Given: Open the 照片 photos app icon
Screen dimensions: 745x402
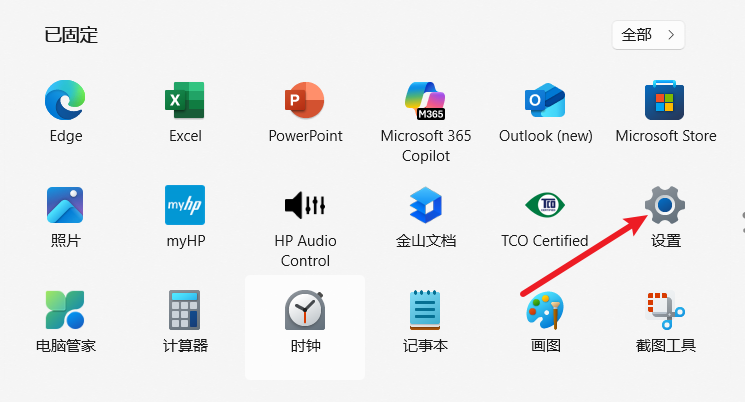Looking at the screenshot, I should [65, 205].
